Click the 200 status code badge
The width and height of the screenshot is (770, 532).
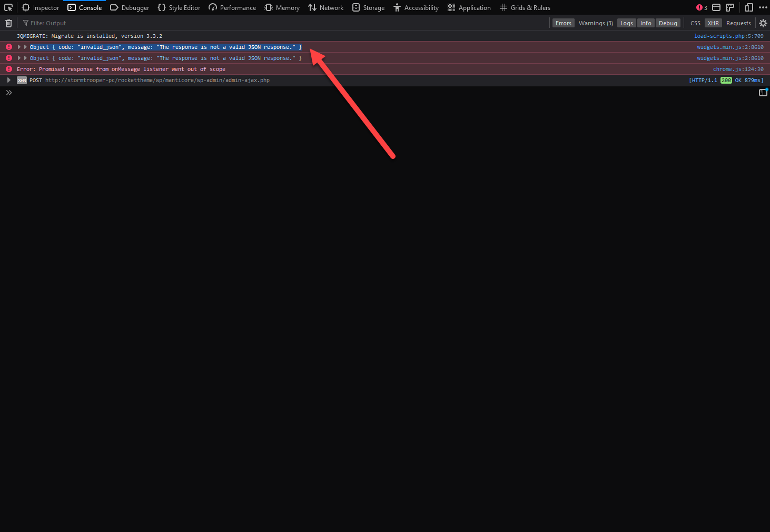pos(726,81)
